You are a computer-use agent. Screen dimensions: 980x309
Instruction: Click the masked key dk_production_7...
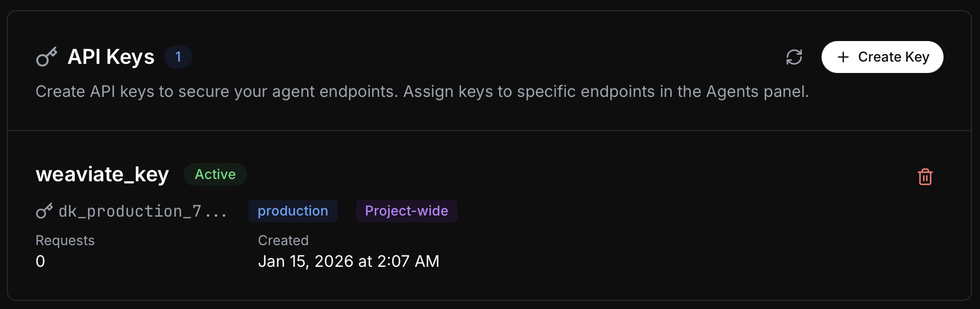pyautogui.click(x=142, y=212)
